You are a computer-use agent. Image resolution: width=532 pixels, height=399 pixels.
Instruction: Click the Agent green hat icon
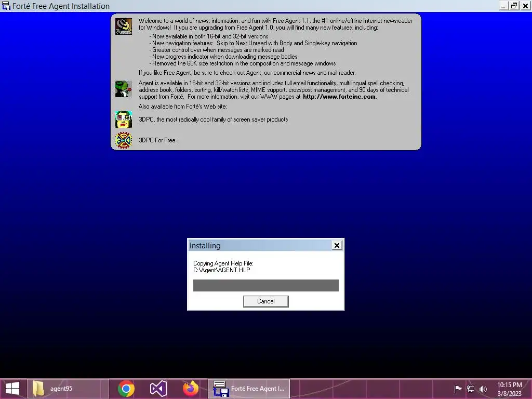[x=124, y=89]
